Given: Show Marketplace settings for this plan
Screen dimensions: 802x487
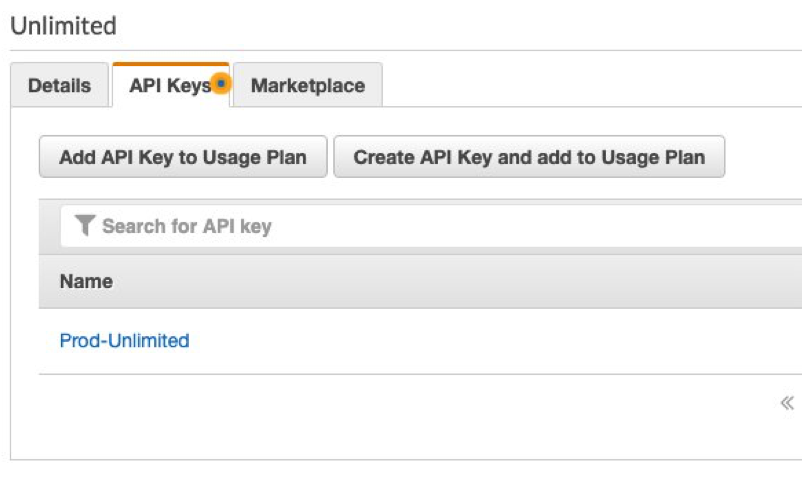Looking at the screenshot, I should coord(307,86).
